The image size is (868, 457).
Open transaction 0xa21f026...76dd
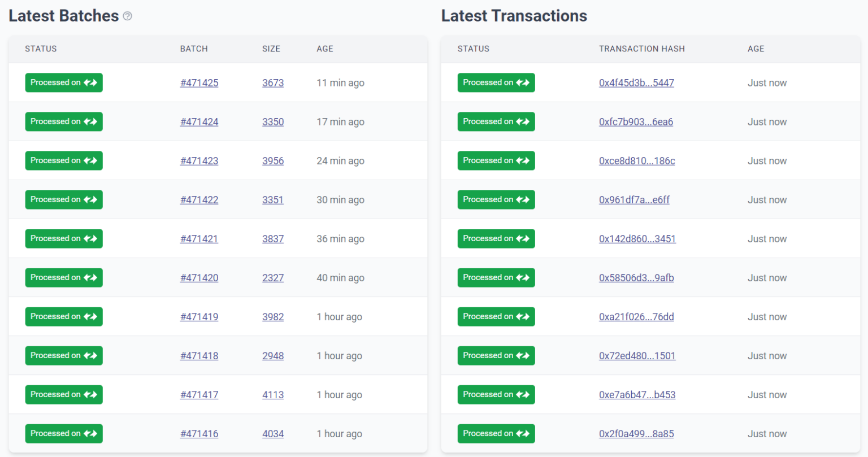tap(636, 317)
